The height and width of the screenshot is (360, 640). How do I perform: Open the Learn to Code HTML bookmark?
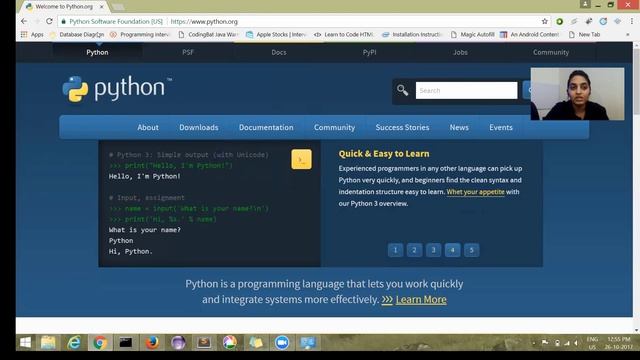point(344,35)
